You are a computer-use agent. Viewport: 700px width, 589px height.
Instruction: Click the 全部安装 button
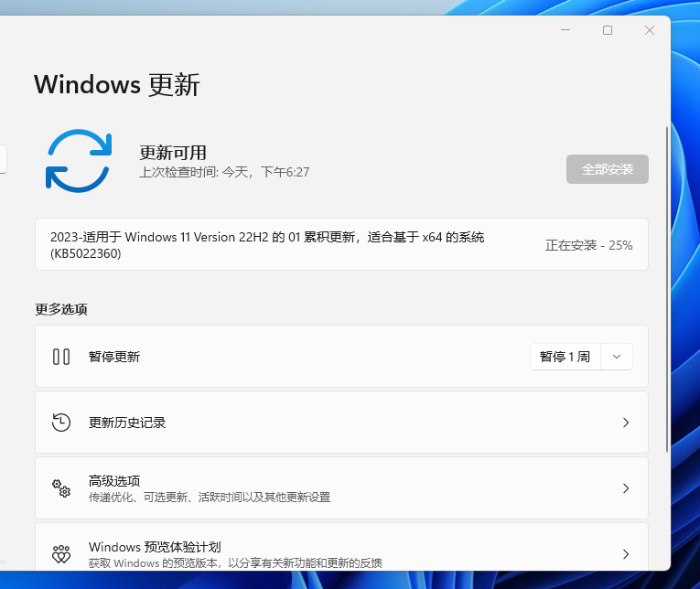pyautogui.click(x=608, y=169)
